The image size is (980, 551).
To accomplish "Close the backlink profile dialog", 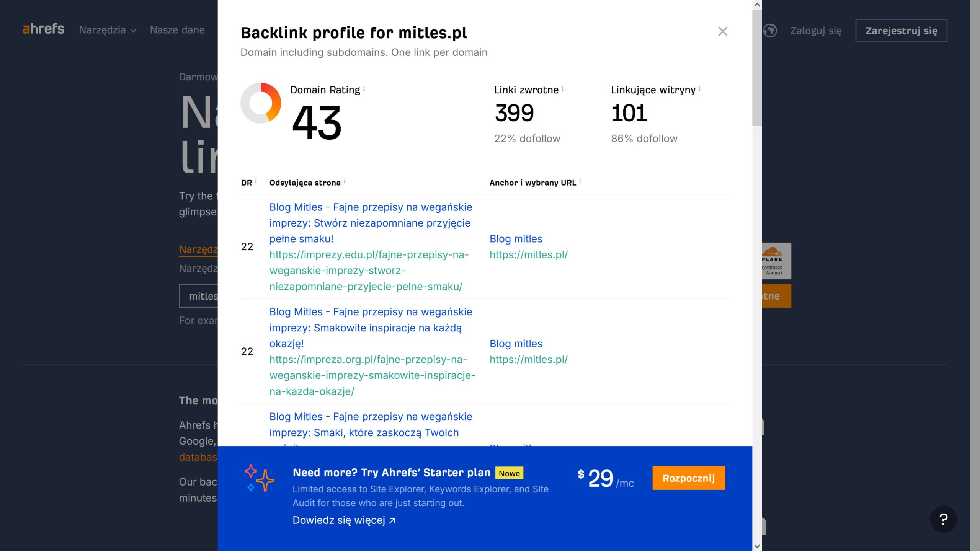I will (722, 31).
